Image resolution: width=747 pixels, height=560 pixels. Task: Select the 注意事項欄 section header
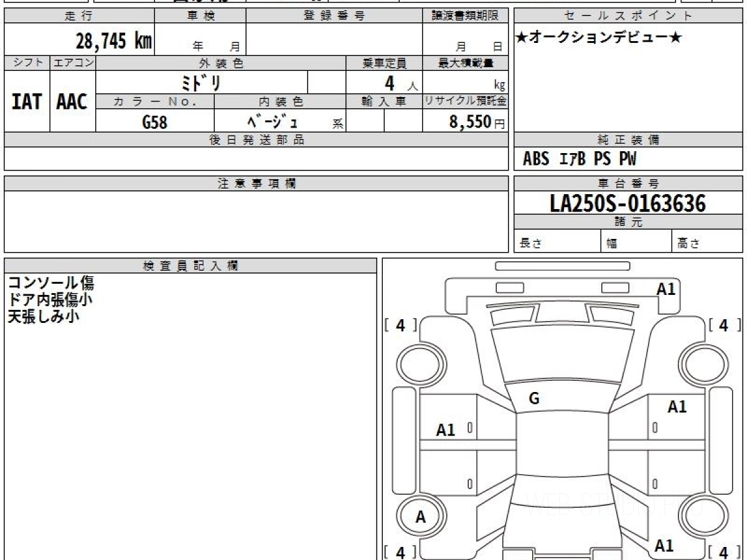pos(256,184)
